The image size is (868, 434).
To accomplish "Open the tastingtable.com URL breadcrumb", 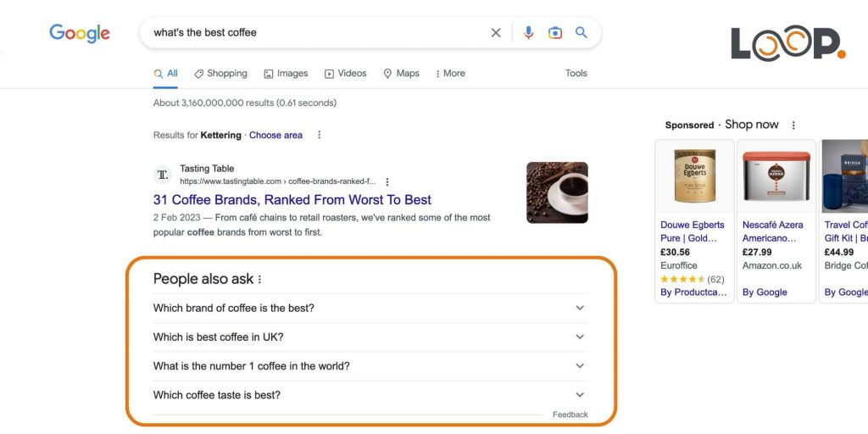I will (278, 181).
